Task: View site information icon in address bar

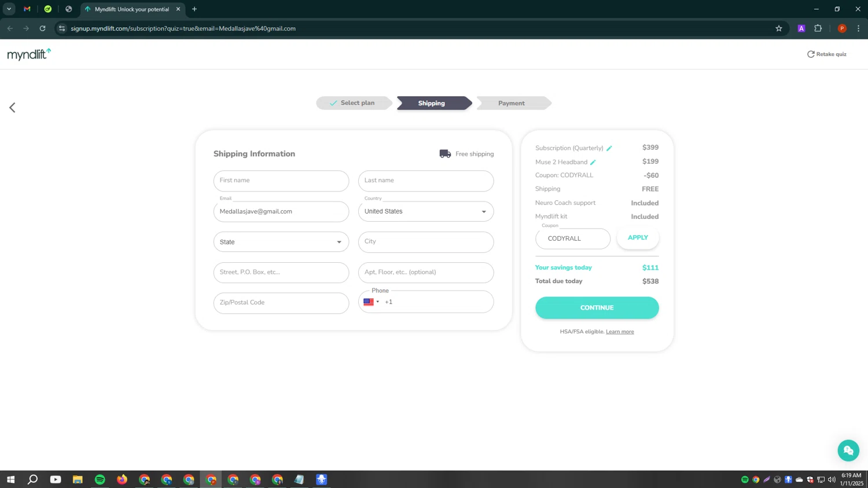Action: pos(62,28)
